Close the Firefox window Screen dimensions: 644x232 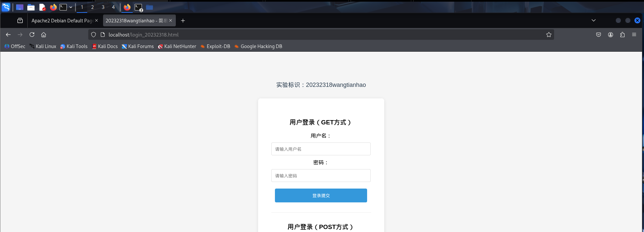[637, 20]
